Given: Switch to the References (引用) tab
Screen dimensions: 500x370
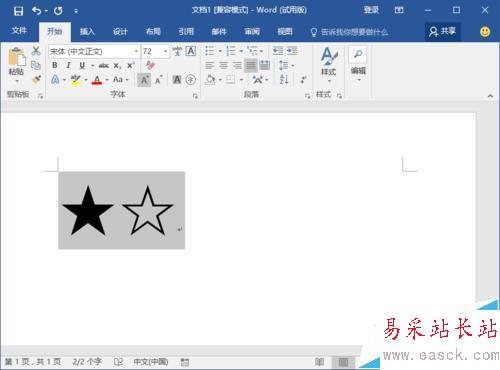Looking at the screenshot, I should pyautogui.click(x=186, y=32).
